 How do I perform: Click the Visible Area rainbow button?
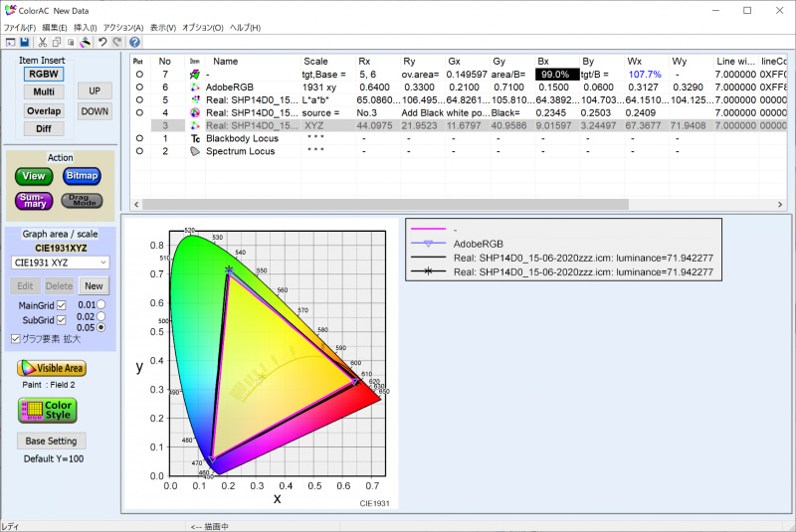pos(51,368)
